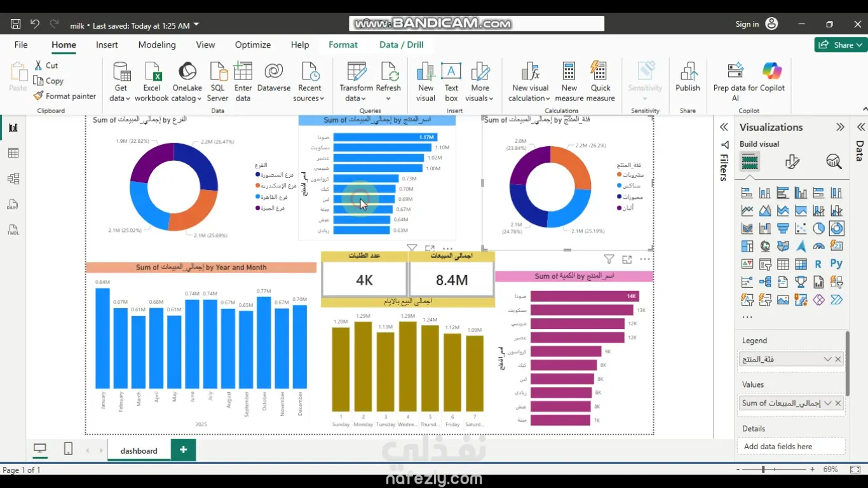Choose the Python visual

pos(836,264)
